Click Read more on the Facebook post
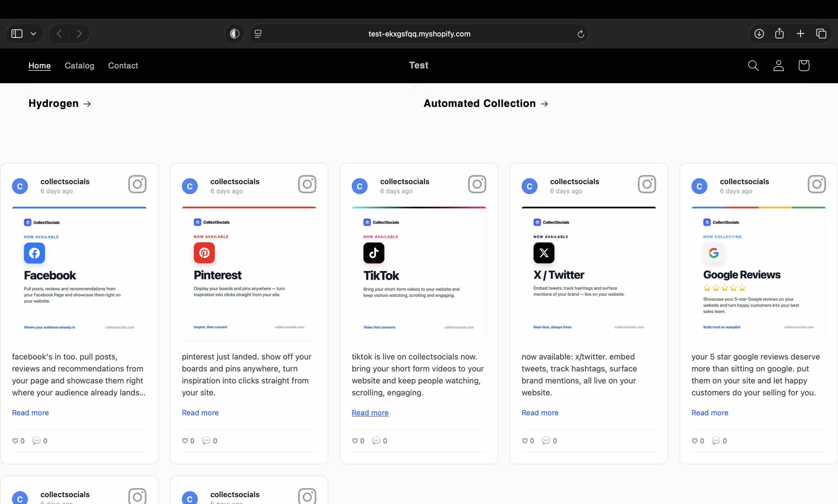Screen dimensions: 838x504 30,413
